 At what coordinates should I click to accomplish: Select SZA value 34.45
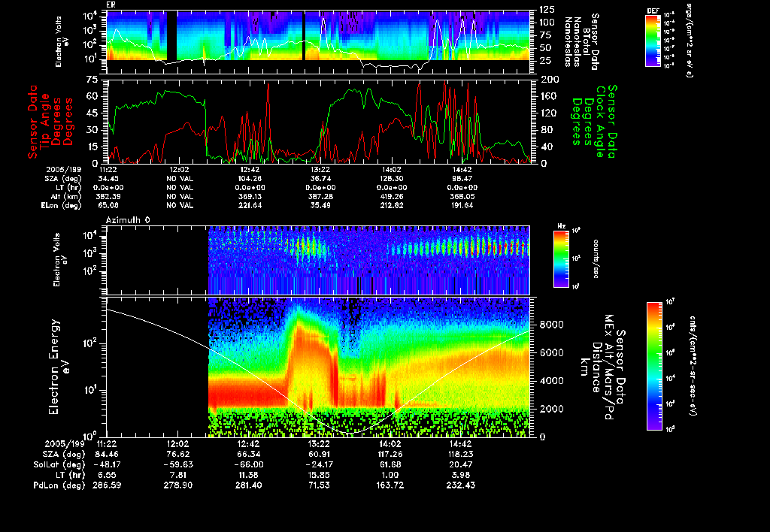click(x=108, y=179)
